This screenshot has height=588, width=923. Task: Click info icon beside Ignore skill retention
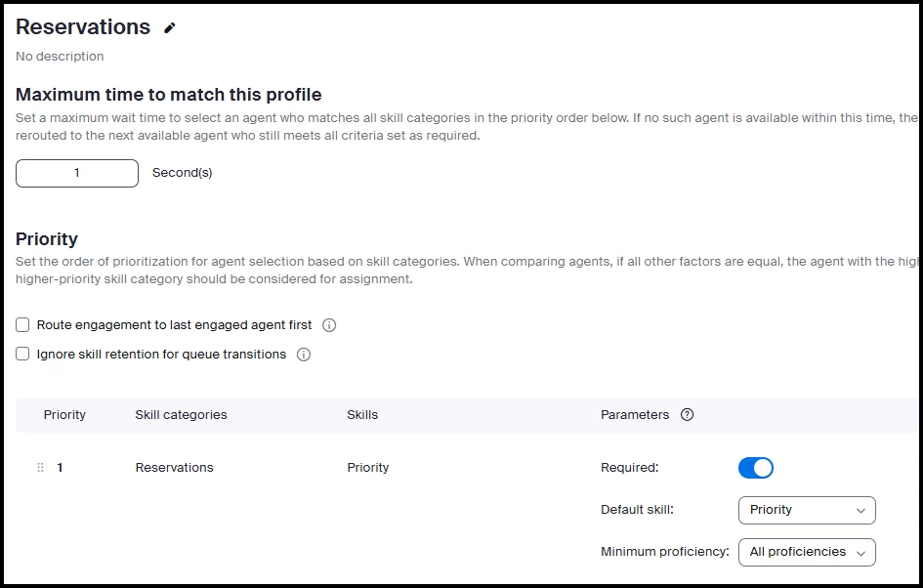pos(304,355)
